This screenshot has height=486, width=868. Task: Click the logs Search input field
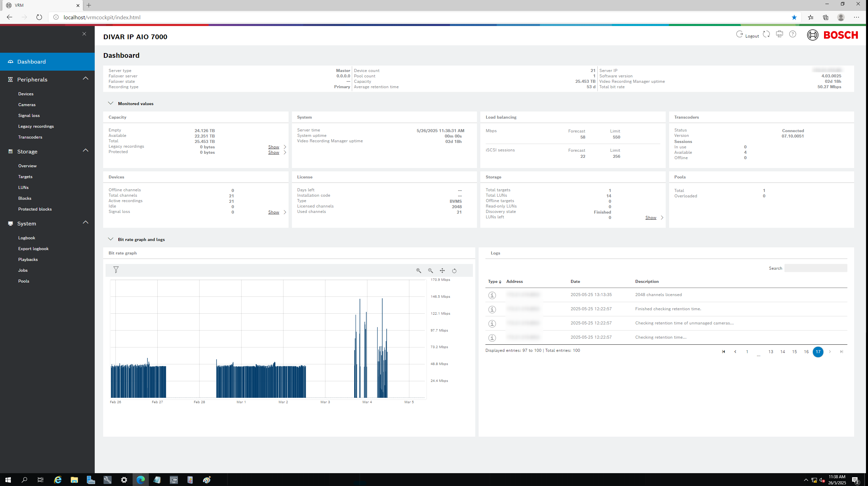[816, 268]
